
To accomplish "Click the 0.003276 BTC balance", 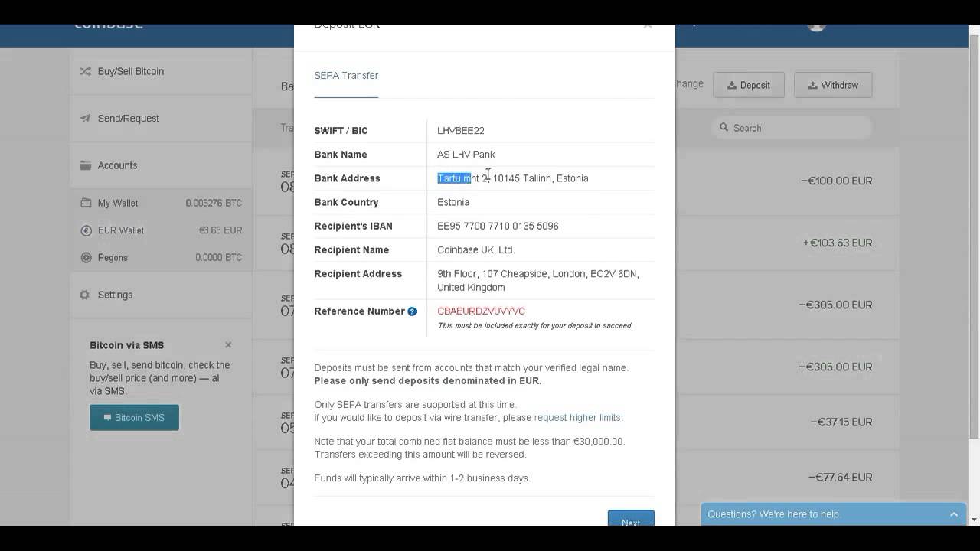I will point(214,204).
